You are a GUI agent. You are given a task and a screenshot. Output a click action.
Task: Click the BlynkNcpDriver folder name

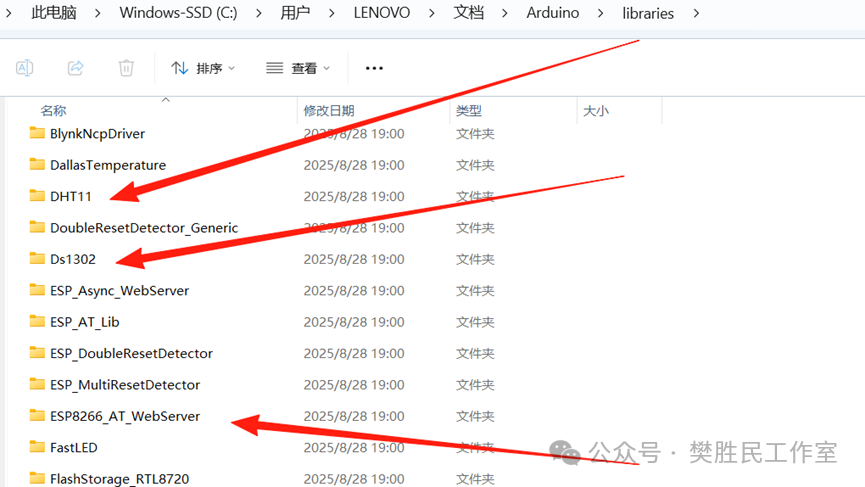point(97,134)
